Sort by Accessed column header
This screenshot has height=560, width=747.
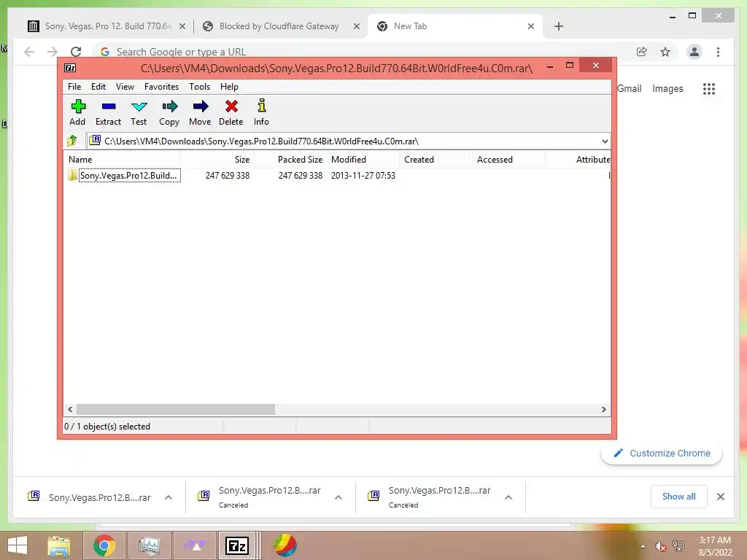click(x=508, y=160)
